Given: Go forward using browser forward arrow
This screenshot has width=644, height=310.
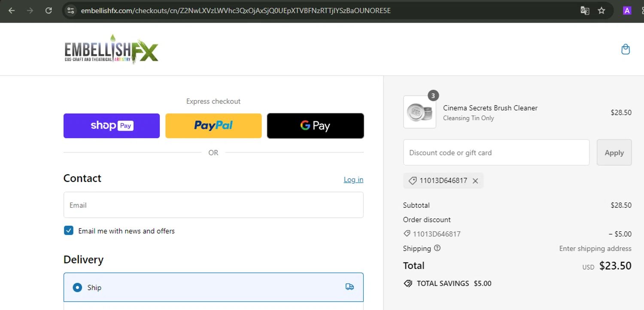Looking at the screenshot, I should (x=30, y=11).
